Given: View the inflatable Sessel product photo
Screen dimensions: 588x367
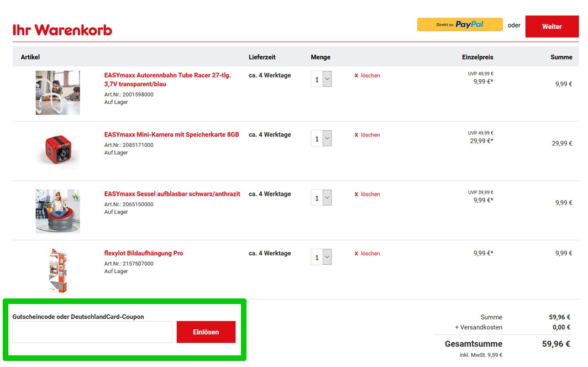Looking at the screenshot, I should 57,211.
